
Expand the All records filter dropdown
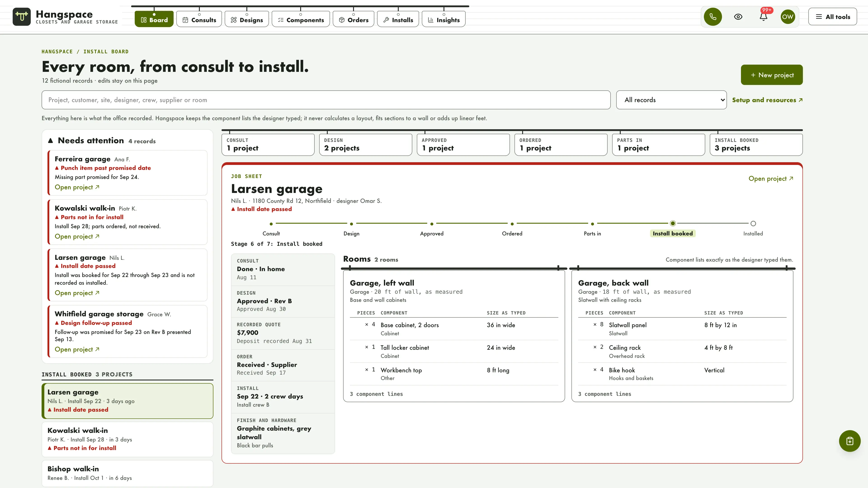point(671,100)
